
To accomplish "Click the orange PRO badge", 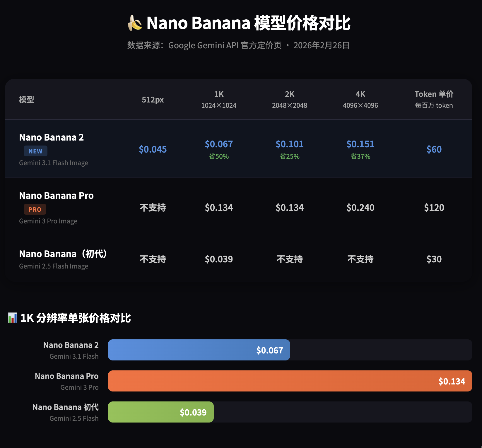I will pyautogui.click(x=35, y=209).
